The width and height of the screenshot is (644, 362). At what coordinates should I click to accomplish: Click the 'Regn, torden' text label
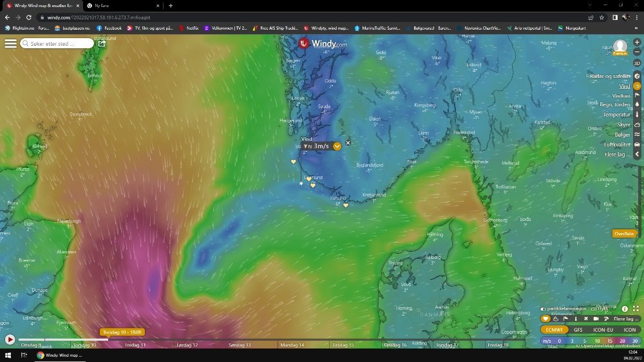[615, 105]
